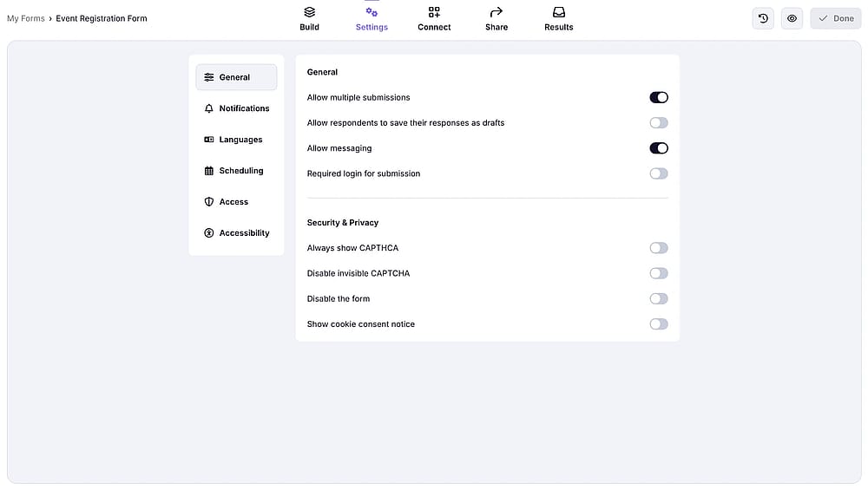Select the Access settings section
This screenshot has width=868, height=490.
(x=236, y=202)
